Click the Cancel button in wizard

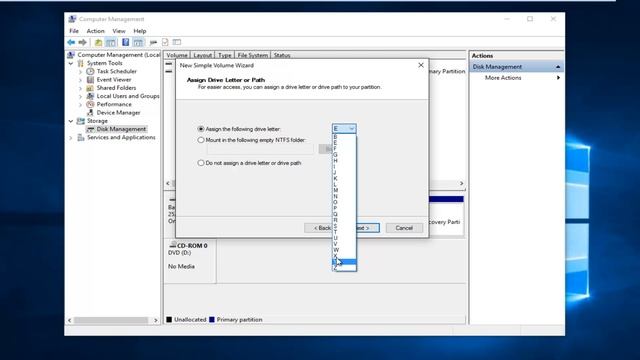[x=404, y=228]
